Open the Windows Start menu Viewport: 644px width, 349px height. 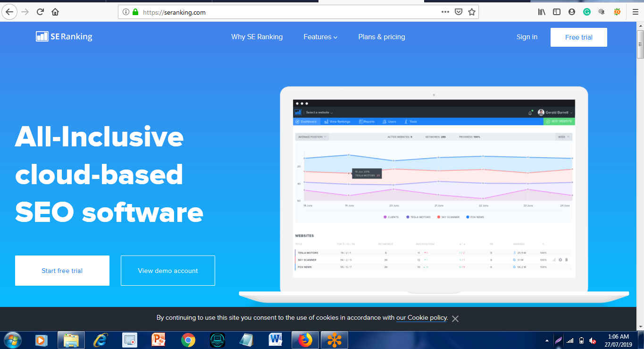click(x=12, y=340)
